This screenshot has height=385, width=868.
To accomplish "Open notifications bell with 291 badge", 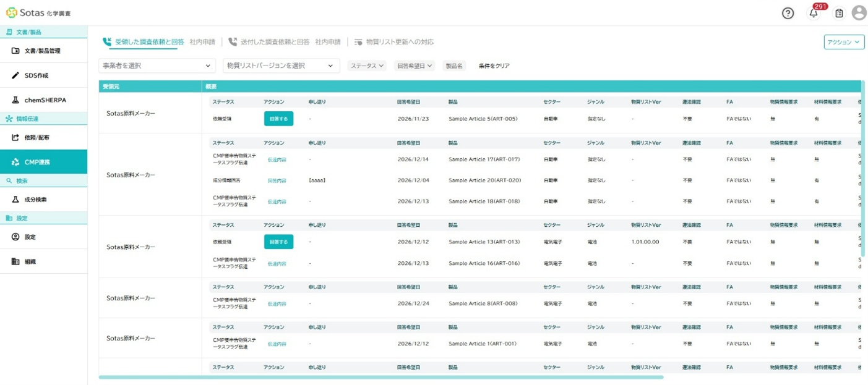I will click(814, 13).
